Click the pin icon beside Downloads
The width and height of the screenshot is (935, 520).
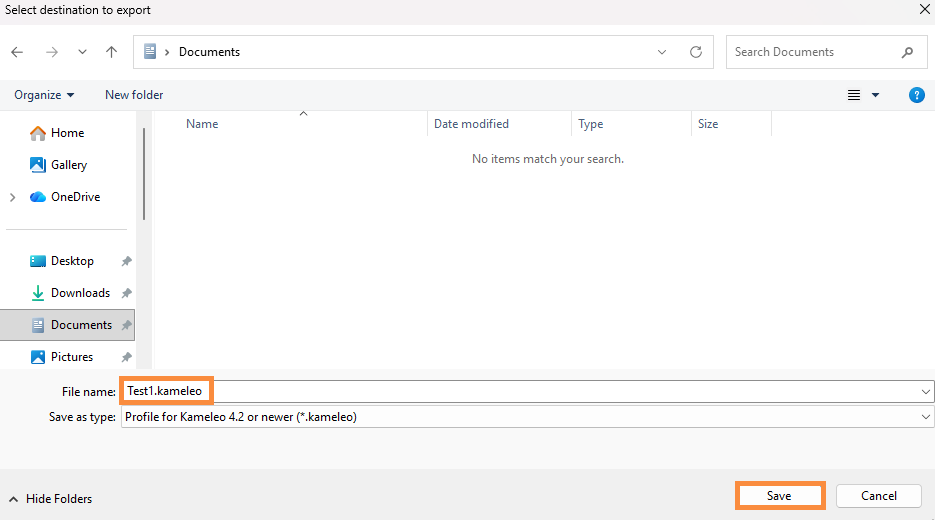126,293
